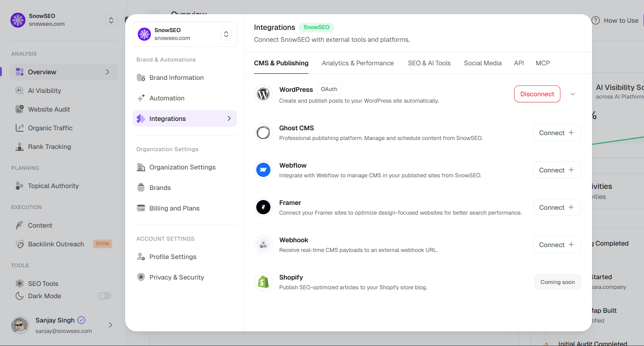The width and height of the screenshot is (644, 346).
Task: Click the Profile Settings user icon
Action: point(141,257)
